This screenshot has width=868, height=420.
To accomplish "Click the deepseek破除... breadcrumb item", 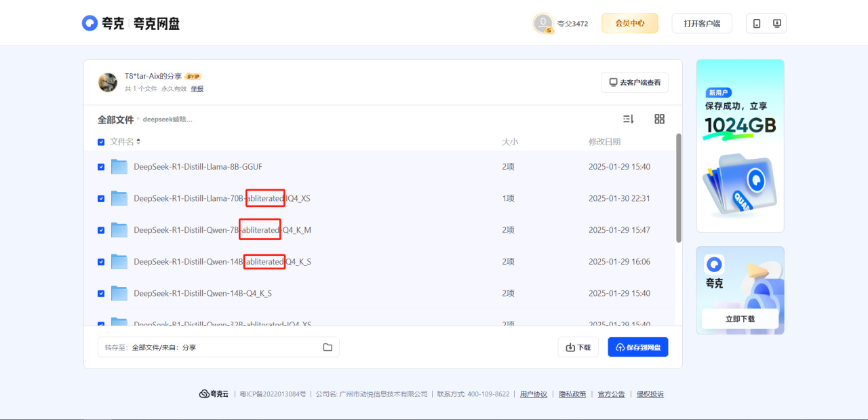I will point(167,119).
